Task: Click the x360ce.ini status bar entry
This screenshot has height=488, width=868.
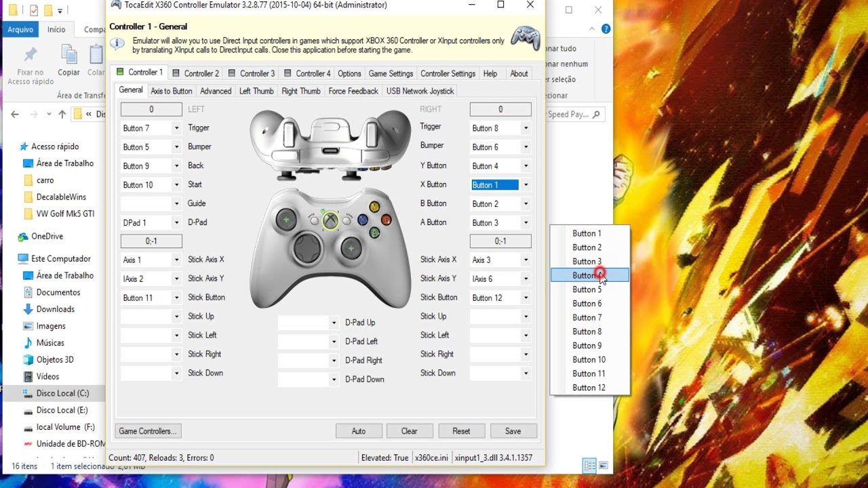Action: [431, 458]
